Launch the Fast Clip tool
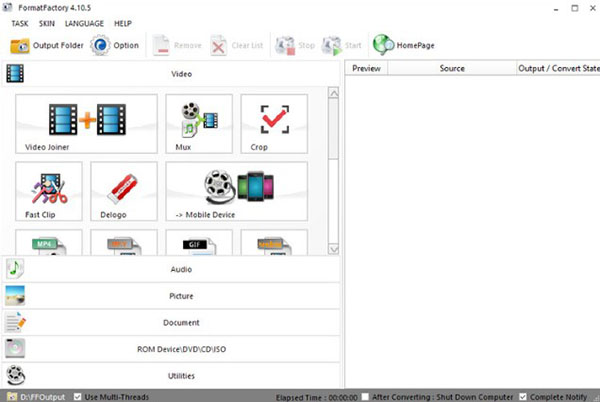The height and width of the screenshot is (402, 600). pyautogui.click(x=49, y=191)
